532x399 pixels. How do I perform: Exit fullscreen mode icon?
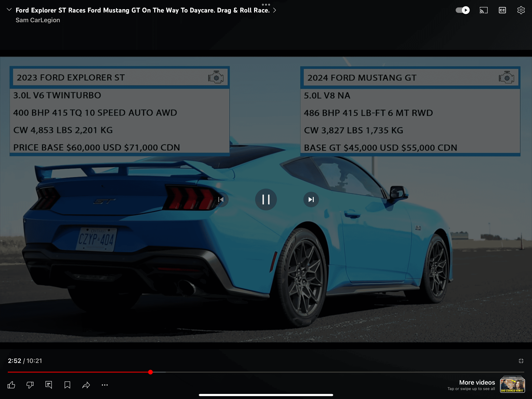[x=521, y=361]
